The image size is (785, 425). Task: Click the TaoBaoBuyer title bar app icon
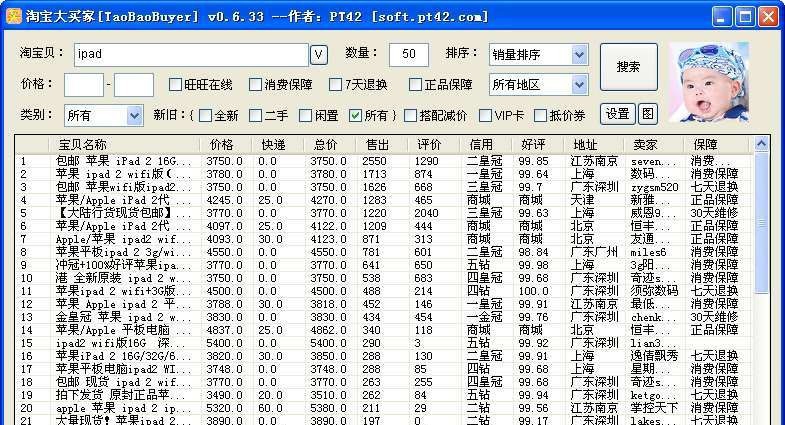point(14,16)
